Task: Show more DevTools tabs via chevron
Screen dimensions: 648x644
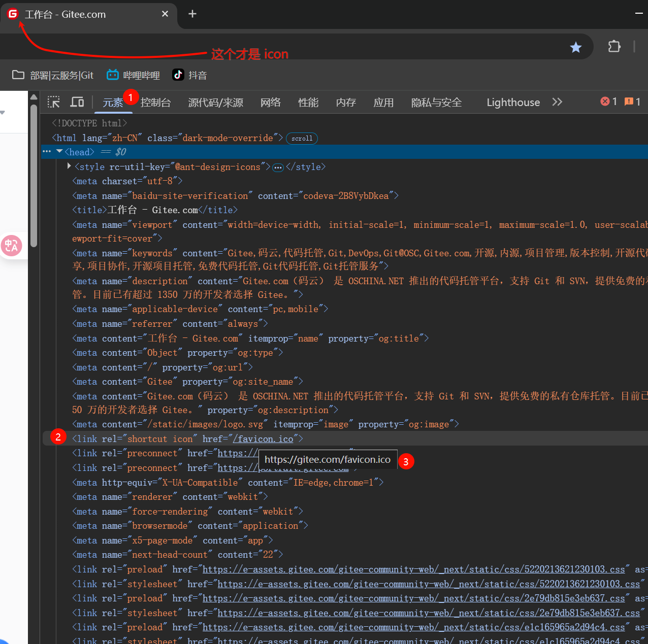Action: click(557, 102)
